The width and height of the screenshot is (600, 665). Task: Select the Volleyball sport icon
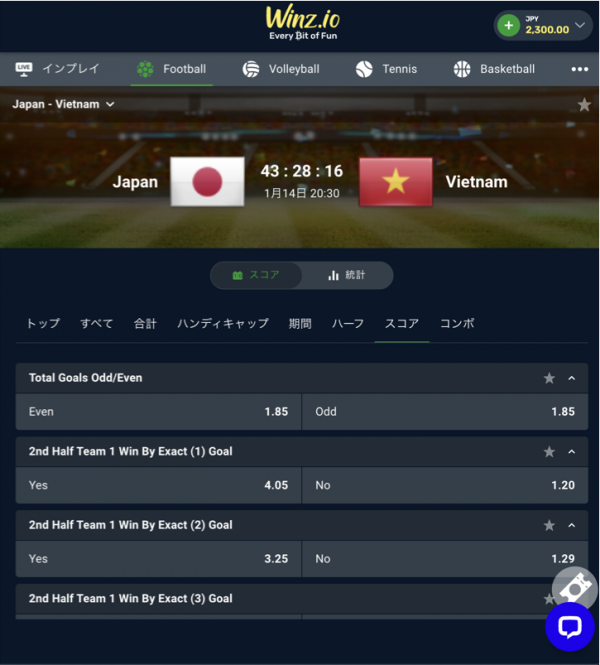[x=251, y=69]
